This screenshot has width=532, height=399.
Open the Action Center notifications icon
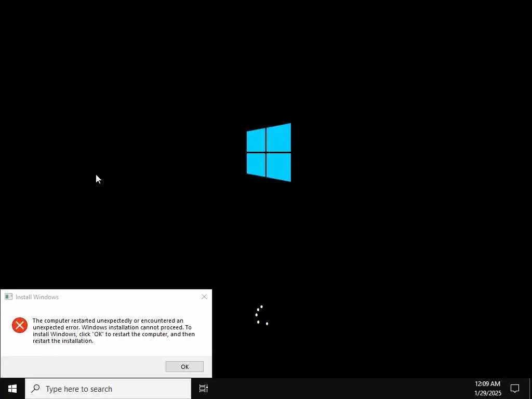(x=515, y=389)
